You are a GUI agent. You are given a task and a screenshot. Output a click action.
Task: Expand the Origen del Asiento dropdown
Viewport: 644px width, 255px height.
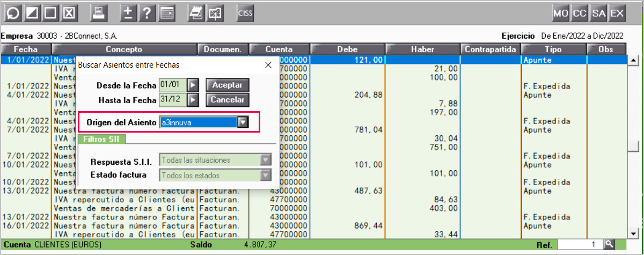(x=243, y=122)
